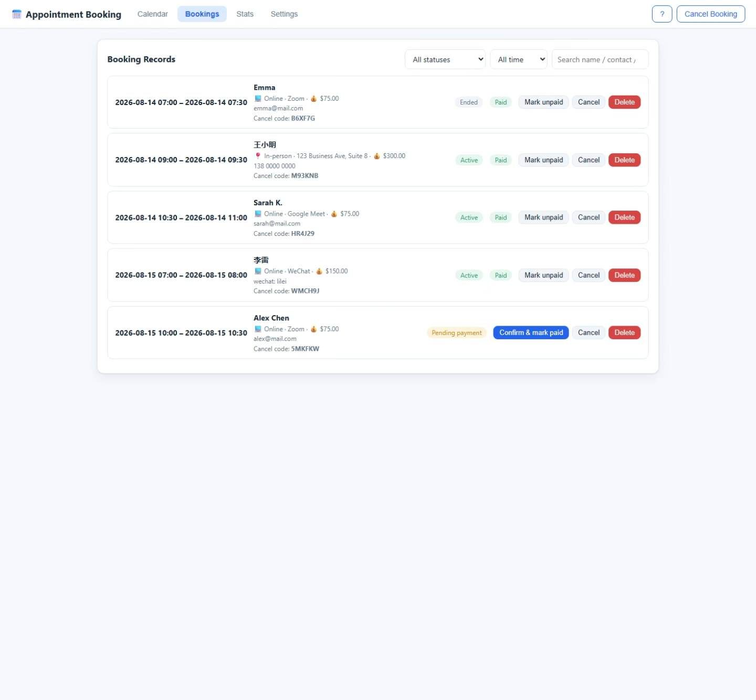Viewport: 756px width, 700px height.
Task: Click the Ended status badge on Emma's row
Action: click(x=469, y=102)
